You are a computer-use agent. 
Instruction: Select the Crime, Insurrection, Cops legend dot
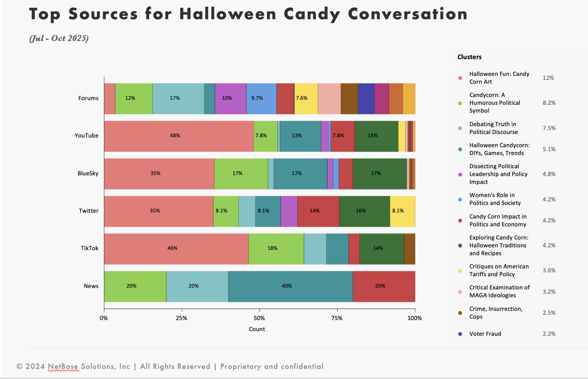point(460,313)
